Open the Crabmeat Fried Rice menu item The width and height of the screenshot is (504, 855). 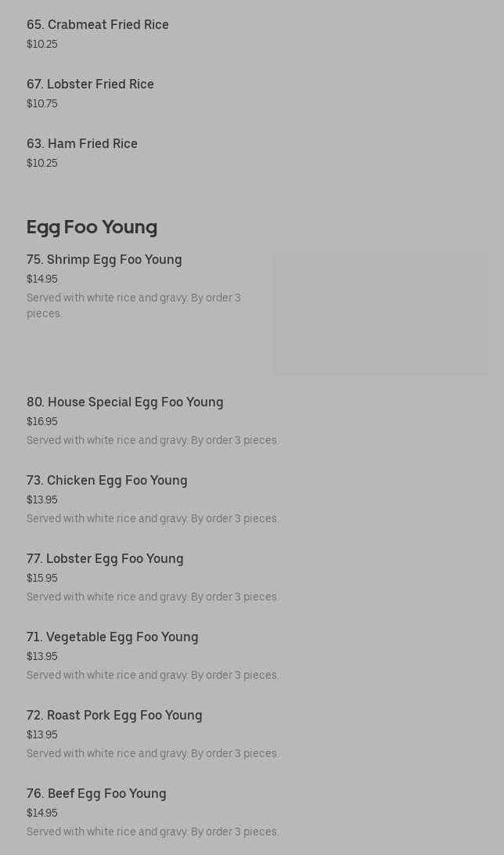point(98,25)
